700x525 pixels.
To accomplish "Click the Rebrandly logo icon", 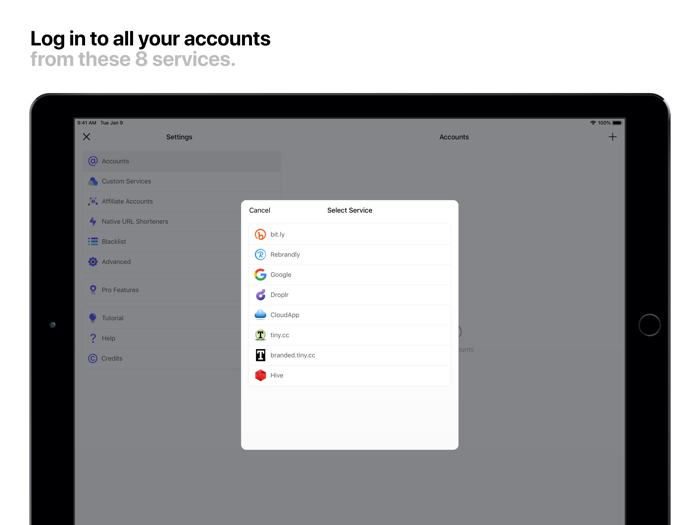I will [x=260, y=254].
